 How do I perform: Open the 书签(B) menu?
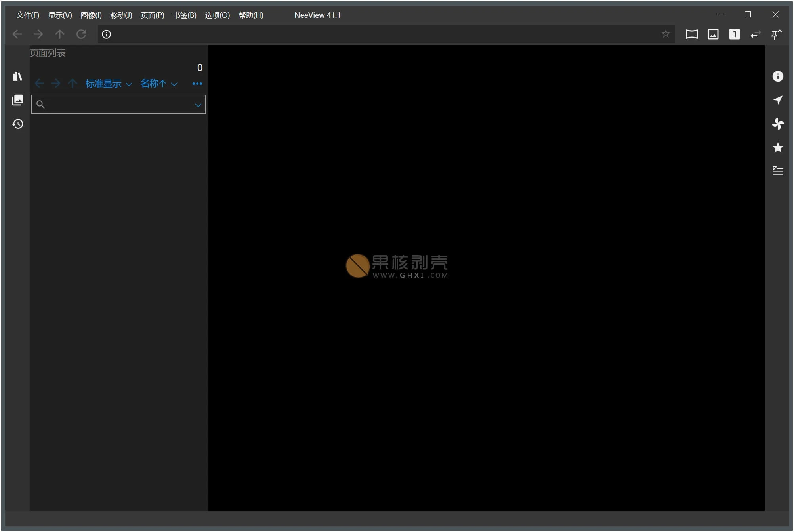[184, 15]
